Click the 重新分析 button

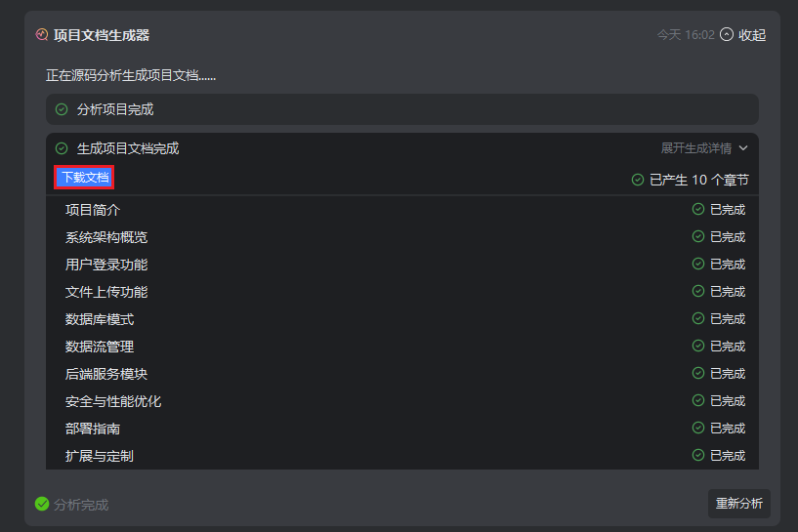pyautogui.click(x=738, y=504)
